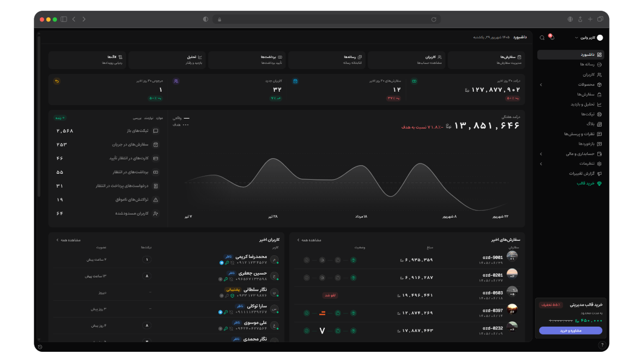Screen dimensions: 644x362
Task: Click user name علی موسوی
Action: coord(255,323)
